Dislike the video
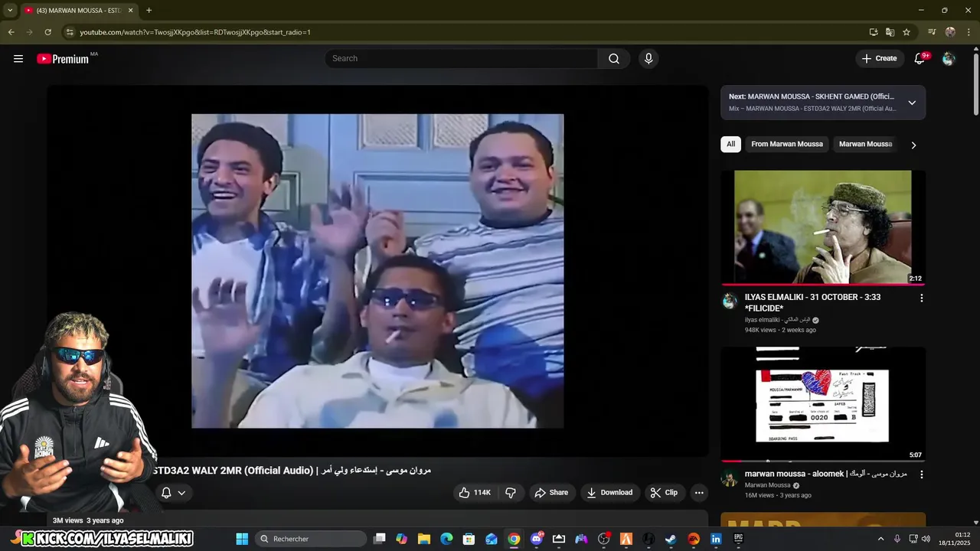 click(x=511, y=492)
